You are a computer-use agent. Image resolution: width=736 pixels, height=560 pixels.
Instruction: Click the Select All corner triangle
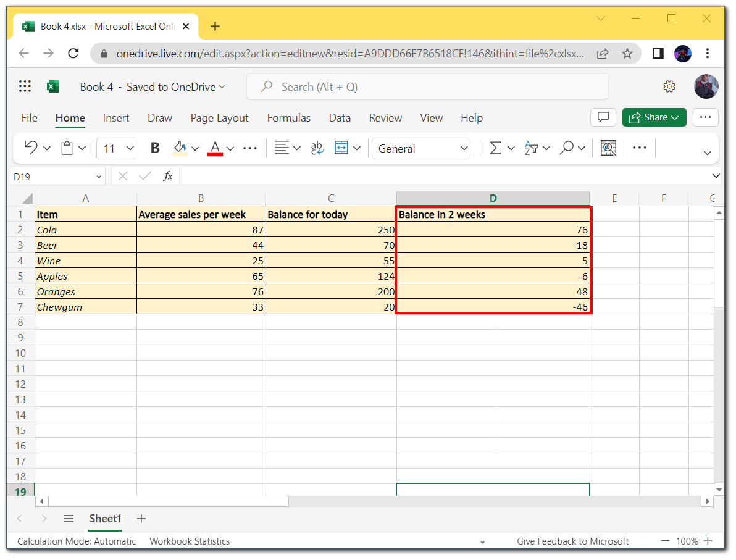[27, 198]
